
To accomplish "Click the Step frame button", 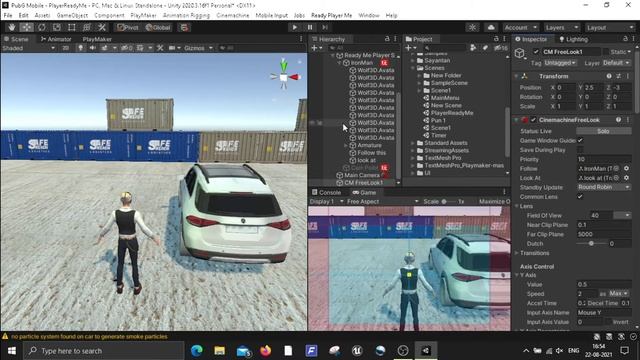I will click(325, 27).
